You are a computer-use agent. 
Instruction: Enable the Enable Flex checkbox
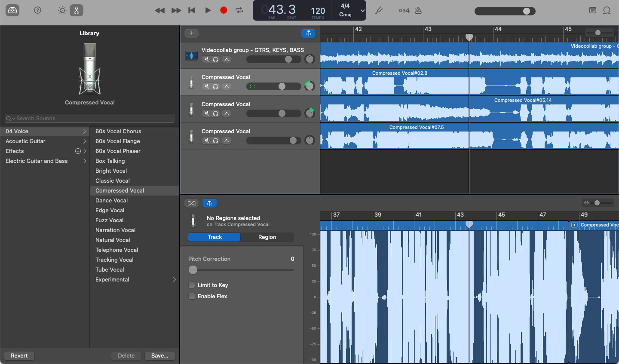tap(192, 296)
